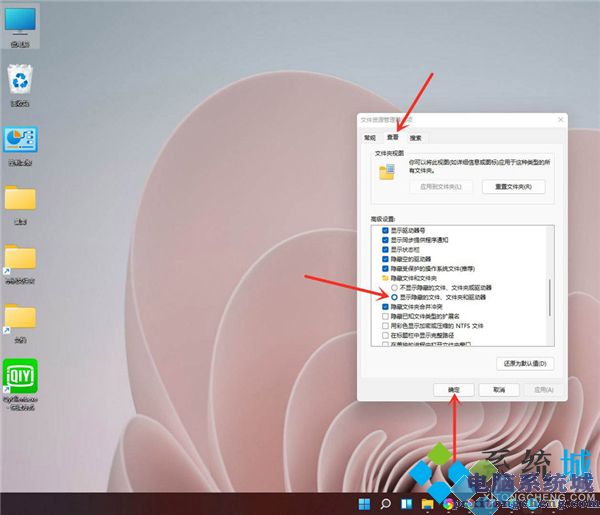This screenshot has width=600, height=515.
Task: Click the 重置文件夹(R) button
Action: click(514, 187)
